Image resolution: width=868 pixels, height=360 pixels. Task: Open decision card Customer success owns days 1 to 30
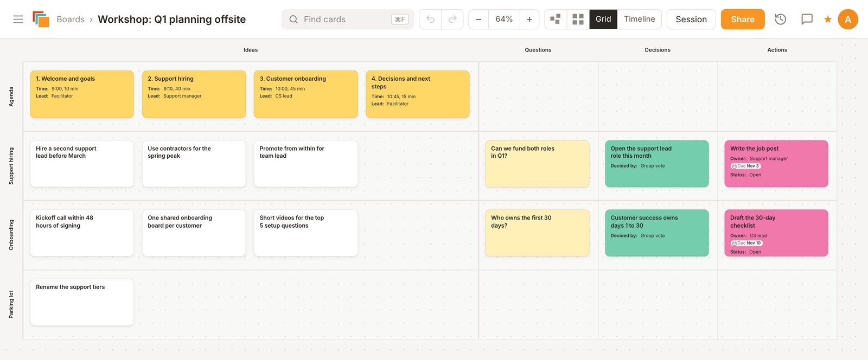tap(657, 233)
